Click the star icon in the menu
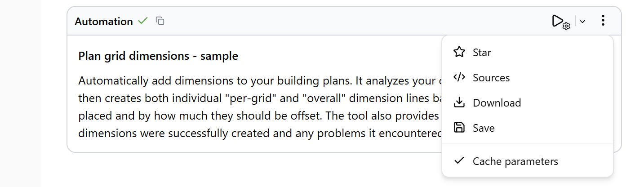Image resolution: width=644 pixels, height=187 pixels. (x=459, y=52)
